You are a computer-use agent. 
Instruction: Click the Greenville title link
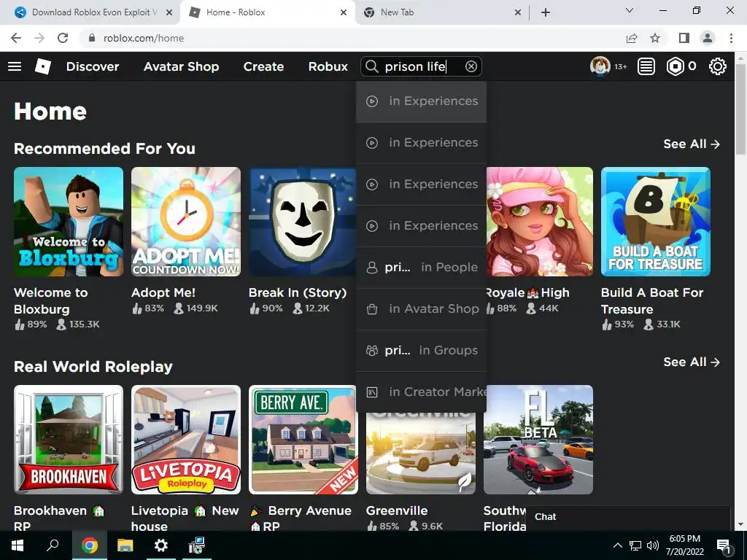(397, 510)
